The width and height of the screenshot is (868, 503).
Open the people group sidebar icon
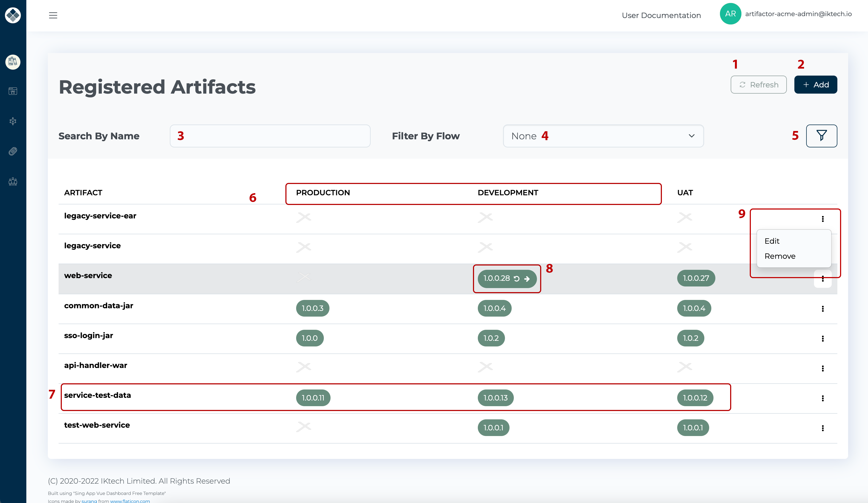[13, 181]
